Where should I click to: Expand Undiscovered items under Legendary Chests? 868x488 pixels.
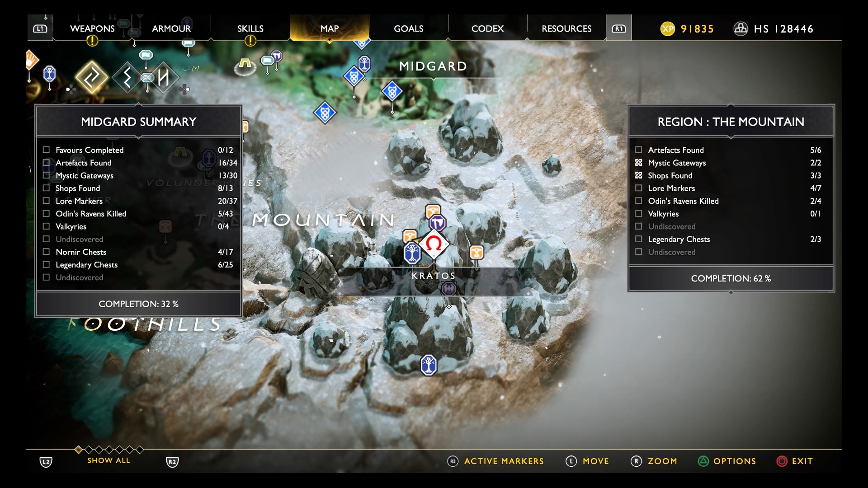(672, 251)
